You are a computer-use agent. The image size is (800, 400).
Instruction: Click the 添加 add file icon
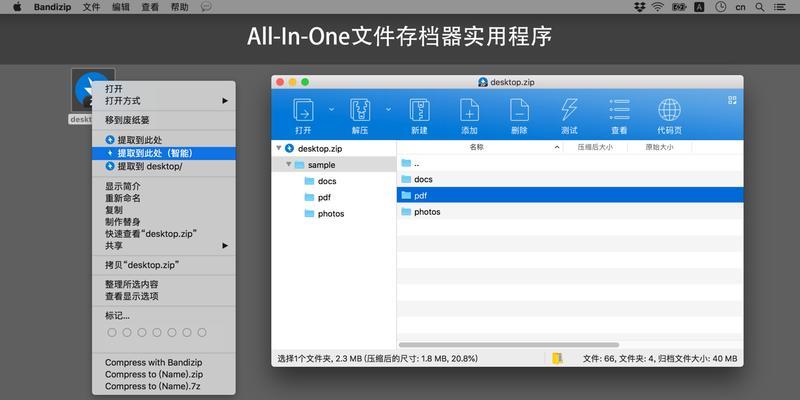(x=469, y=110)
